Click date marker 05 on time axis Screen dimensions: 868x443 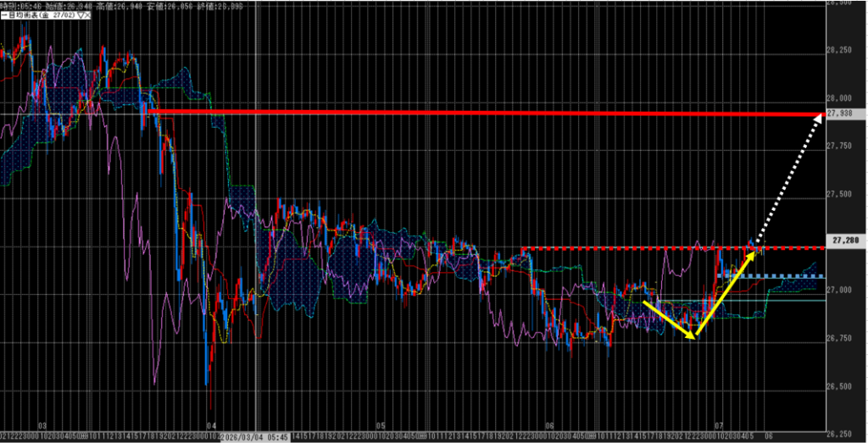pyautogui.click(x=380, y=426)
